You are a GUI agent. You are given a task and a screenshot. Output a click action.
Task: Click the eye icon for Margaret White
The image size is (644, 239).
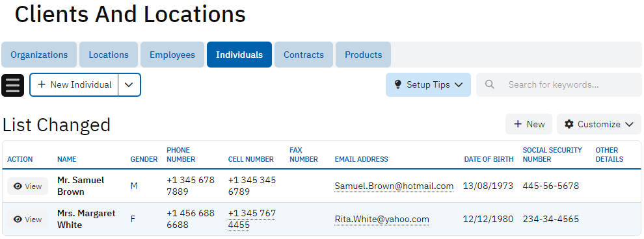(18, 220)
